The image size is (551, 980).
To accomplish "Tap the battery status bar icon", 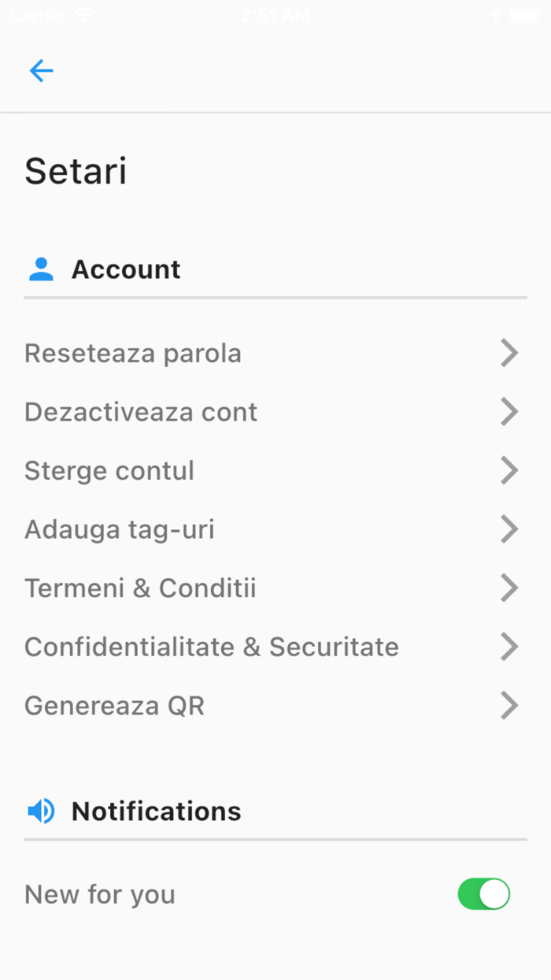I will click(523, 15).
